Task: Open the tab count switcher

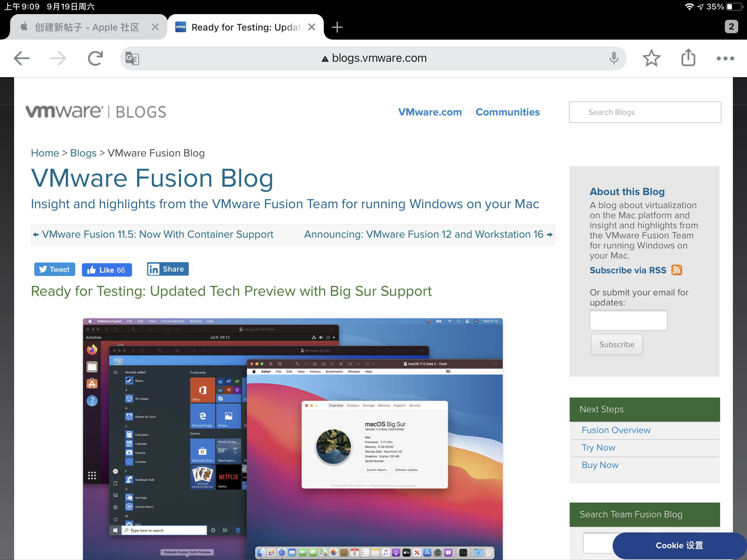Action: tap(731, 26)
